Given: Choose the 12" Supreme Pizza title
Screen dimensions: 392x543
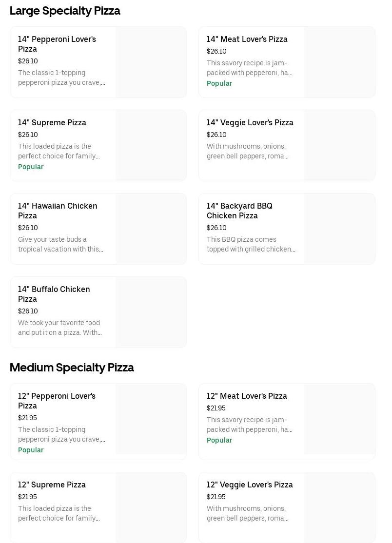Looking at the screenshot, I should (52, 485).
